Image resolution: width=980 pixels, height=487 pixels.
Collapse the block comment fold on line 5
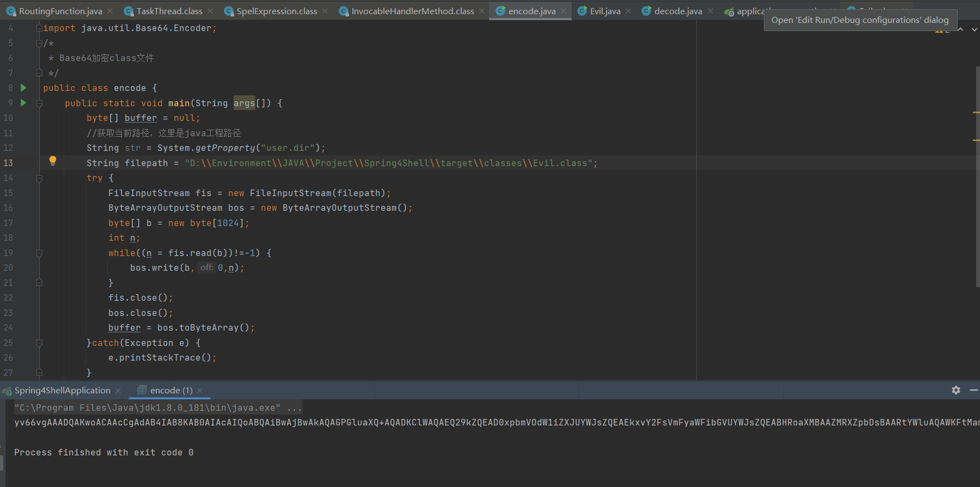click(39, 43)
